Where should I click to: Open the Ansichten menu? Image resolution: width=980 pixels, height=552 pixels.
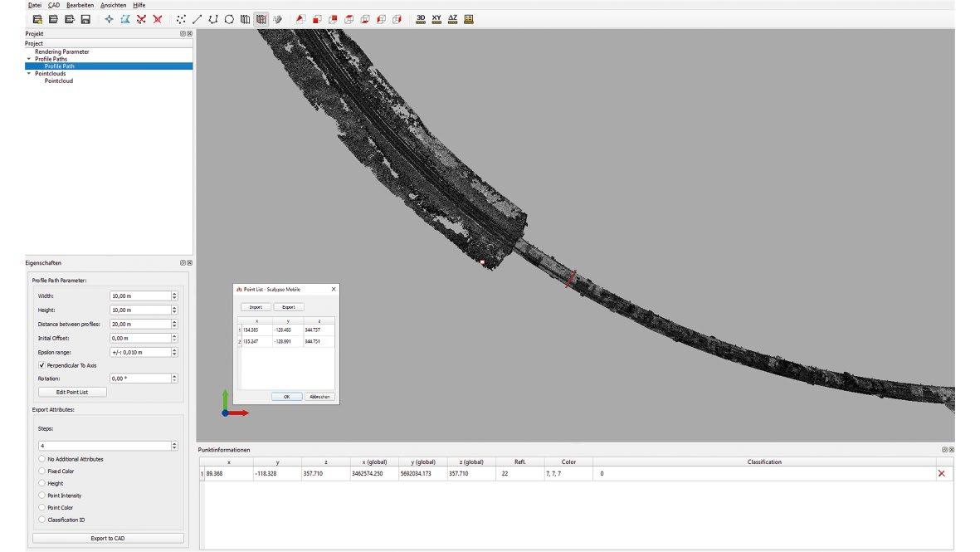(x=113, y=5)
